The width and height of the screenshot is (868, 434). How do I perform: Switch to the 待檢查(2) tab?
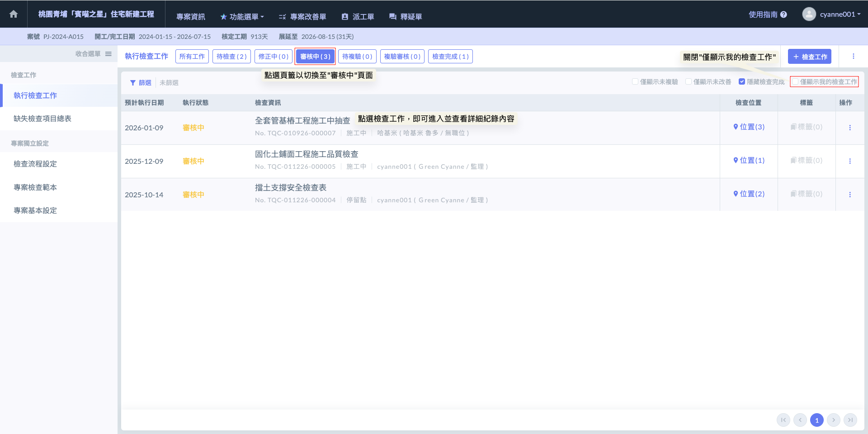tap(231, 57)
